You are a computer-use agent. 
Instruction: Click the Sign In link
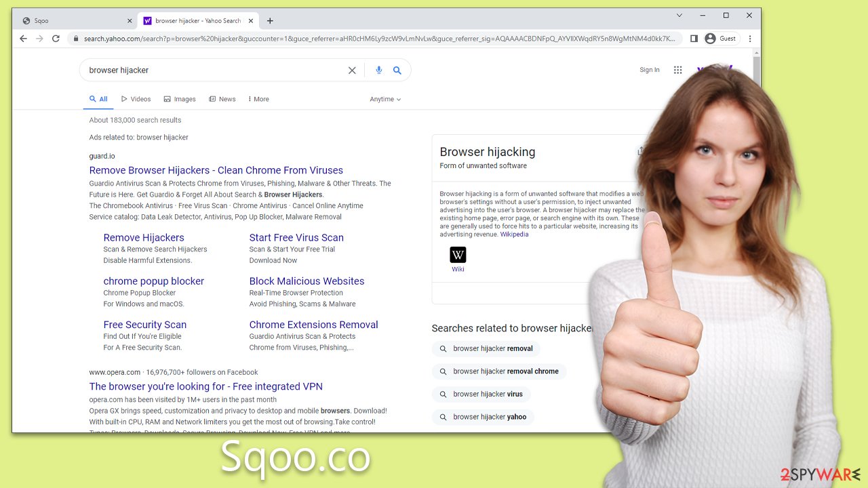pos(650,70)
